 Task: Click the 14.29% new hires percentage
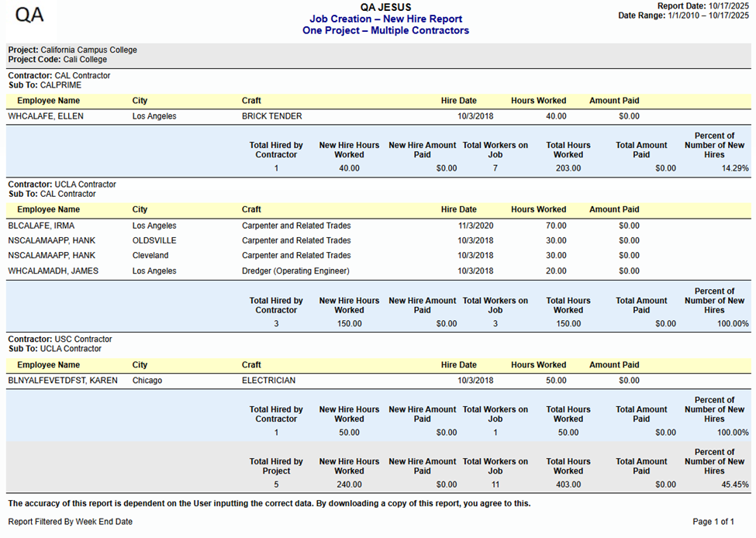tap(735, 168)
